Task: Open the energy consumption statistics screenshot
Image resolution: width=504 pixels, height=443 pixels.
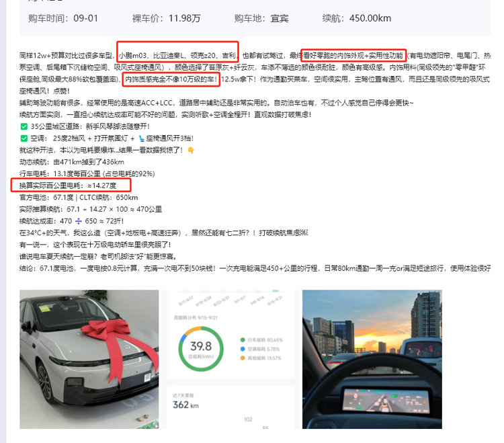Action: (230, 359)
